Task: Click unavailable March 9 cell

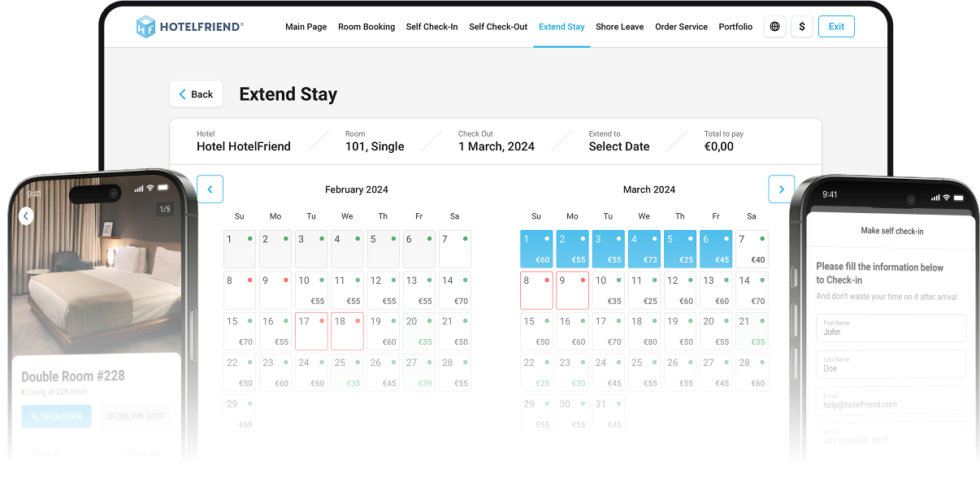Action: point(572,290)
